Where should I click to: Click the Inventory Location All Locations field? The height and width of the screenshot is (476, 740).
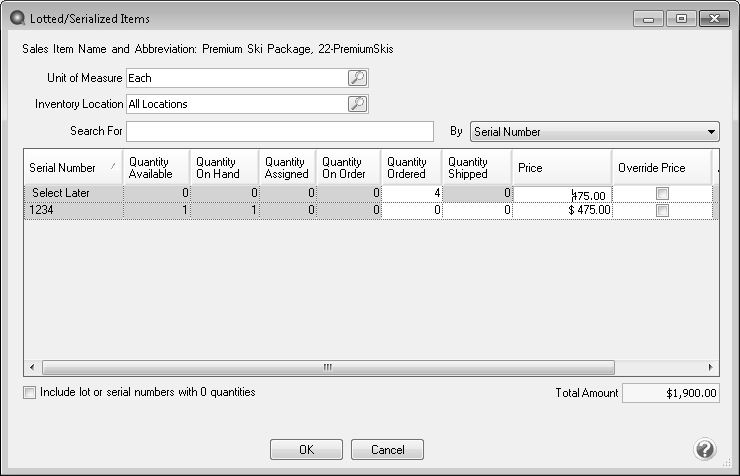[237, 104]
